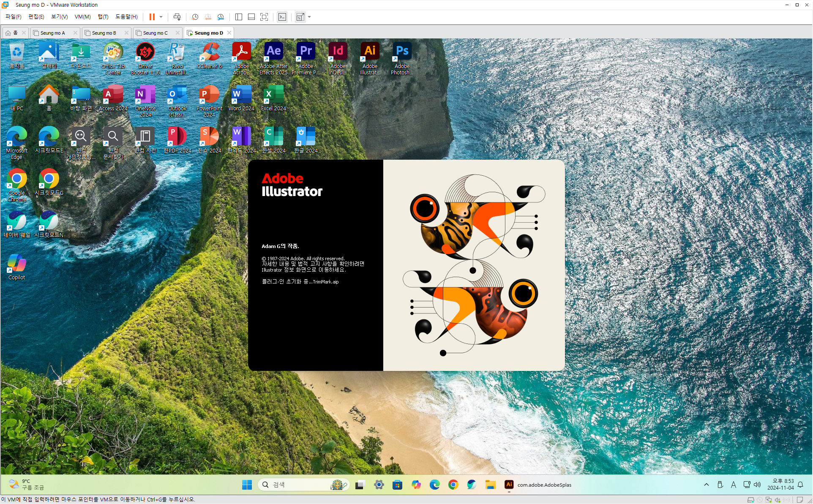Send Ctrl+Alt+Del to the VM
This screenshot has height=504, width=813.
pos(177,17)
